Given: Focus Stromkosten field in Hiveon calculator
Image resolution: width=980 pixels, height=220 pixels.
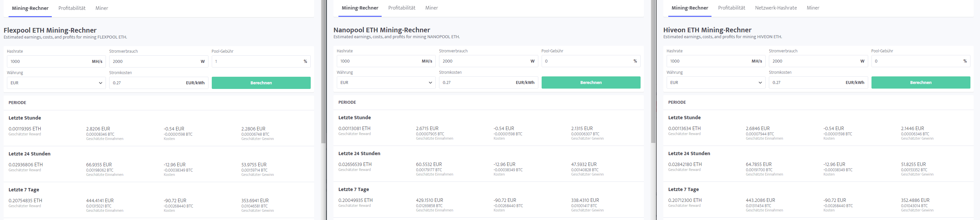Looking at the screenshot, I should [818, 82].
